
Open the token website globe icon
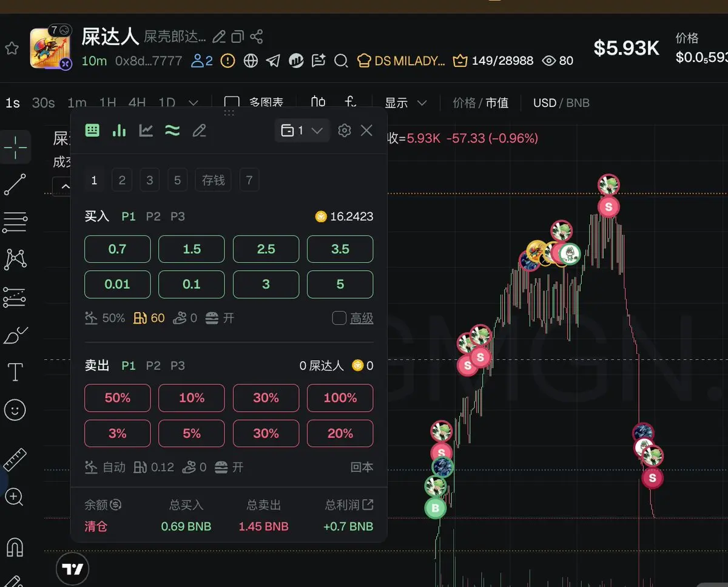pyautogui.click(x=251, y=61)
